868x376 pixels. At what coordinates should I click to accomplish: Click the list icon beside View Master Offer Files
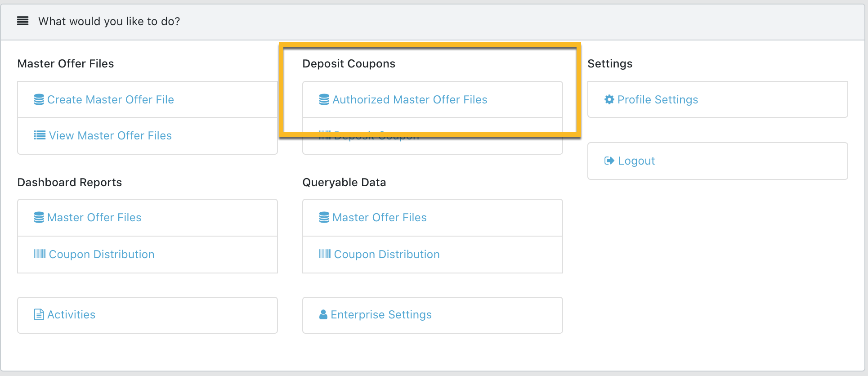(x=40, y=135)
